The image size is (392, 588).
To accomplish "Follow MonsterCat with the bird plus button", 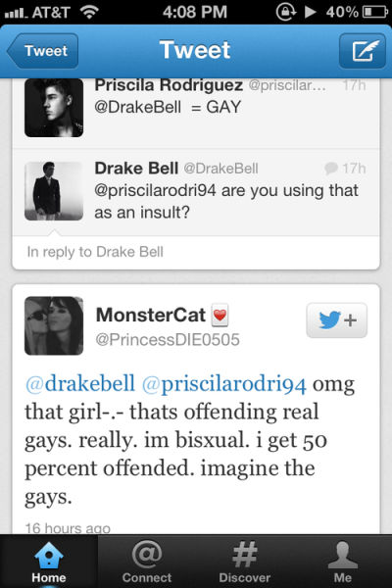I will (336, 320).
